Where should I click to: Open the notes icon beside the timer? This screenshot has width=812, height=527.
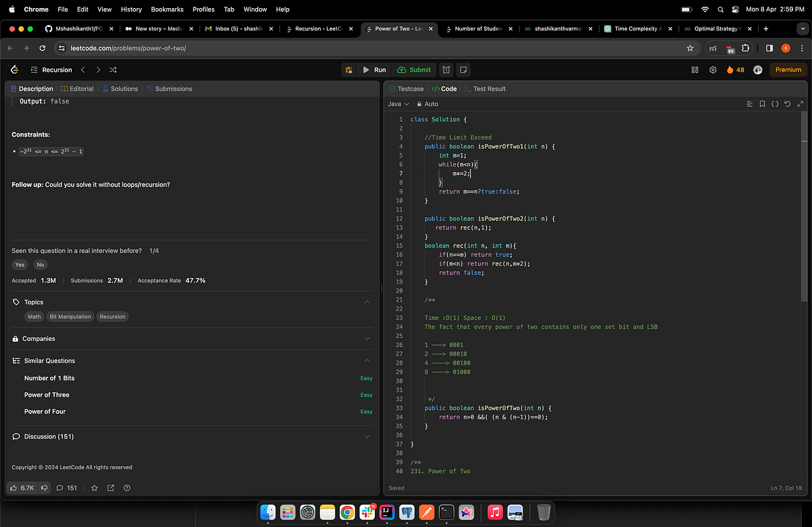464,70
